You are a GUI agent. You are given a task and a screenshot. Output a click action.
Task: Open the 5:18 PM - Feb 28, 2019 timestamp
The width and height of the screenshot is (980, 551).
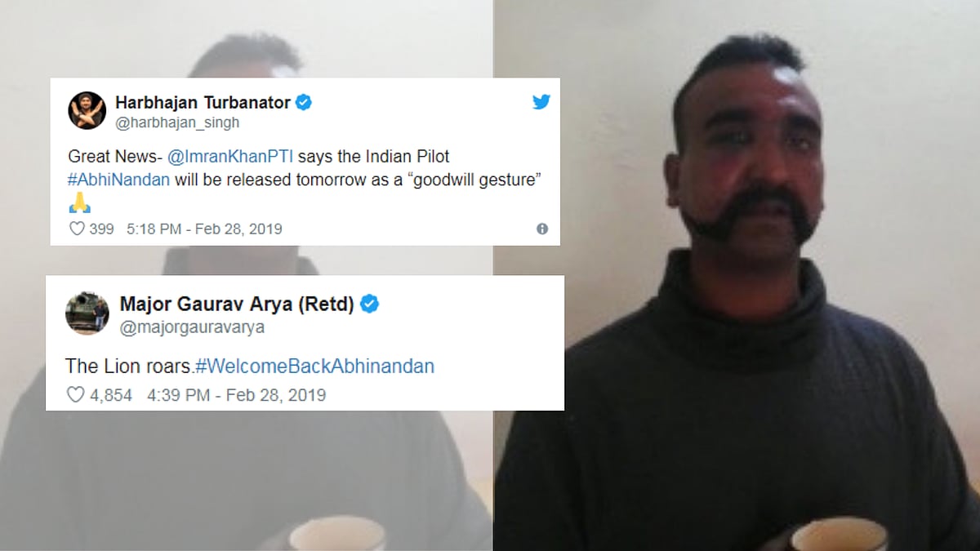click(204, 229)
